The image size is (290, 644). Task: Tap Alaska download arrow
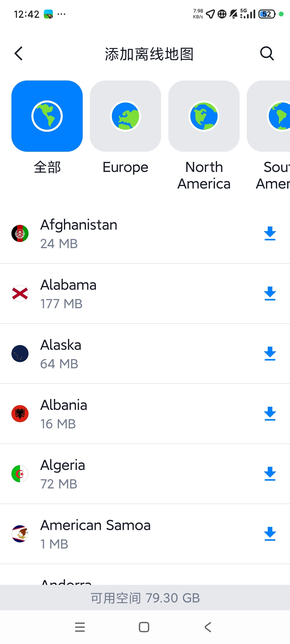tap(270, 354)
